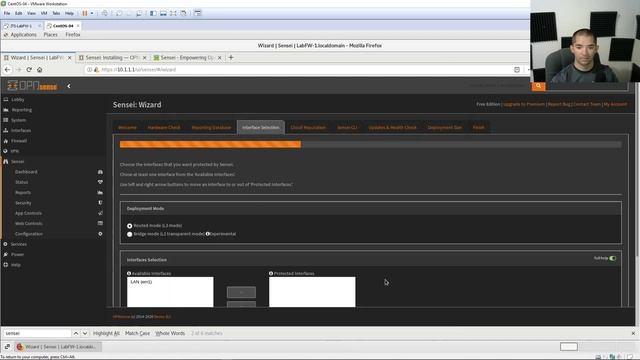Open Dashboard under Sensei menu
Image resolution: width=640 pixels, height=360 pixels.
pyautogui.click(x=26, y=172)
